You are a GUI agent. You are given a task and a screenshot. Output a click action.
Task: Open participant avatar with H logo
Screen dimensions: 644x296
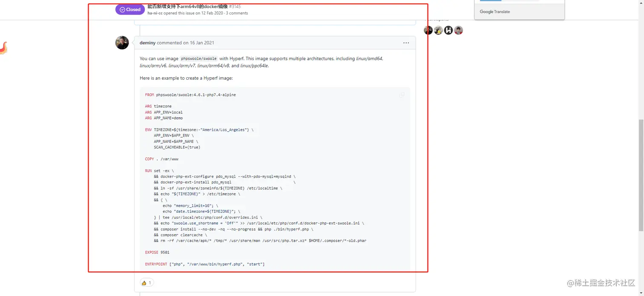tap(448, 30)
